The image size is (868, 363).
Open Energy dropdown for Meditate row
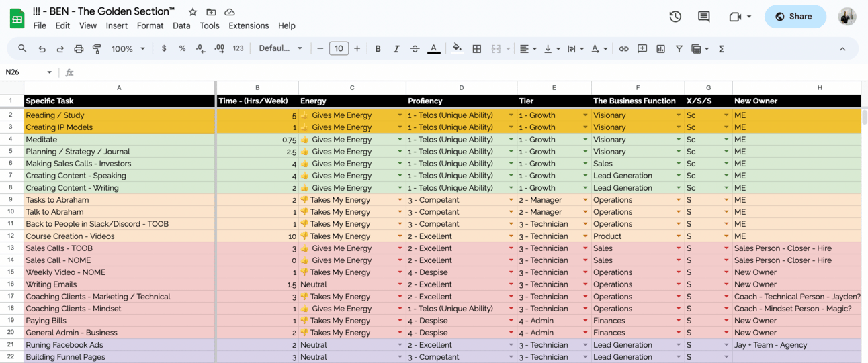[x=400, y=140]
